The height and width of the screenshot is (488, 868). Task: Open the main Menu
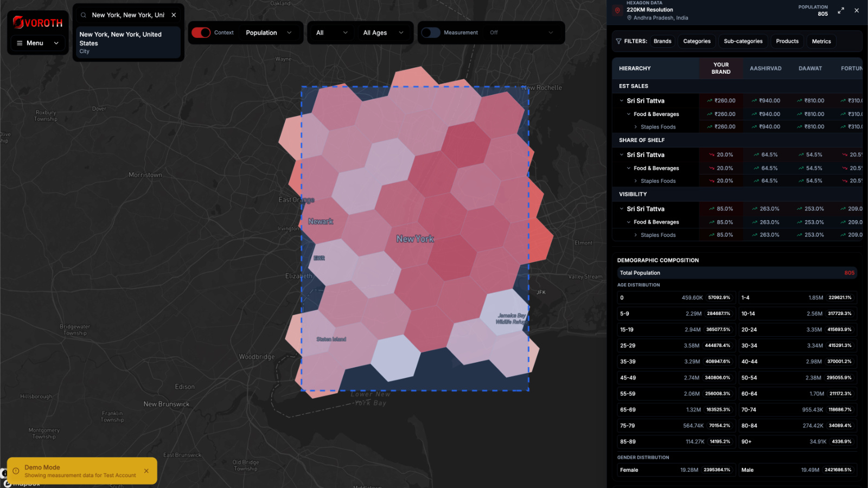pos(37,43)
